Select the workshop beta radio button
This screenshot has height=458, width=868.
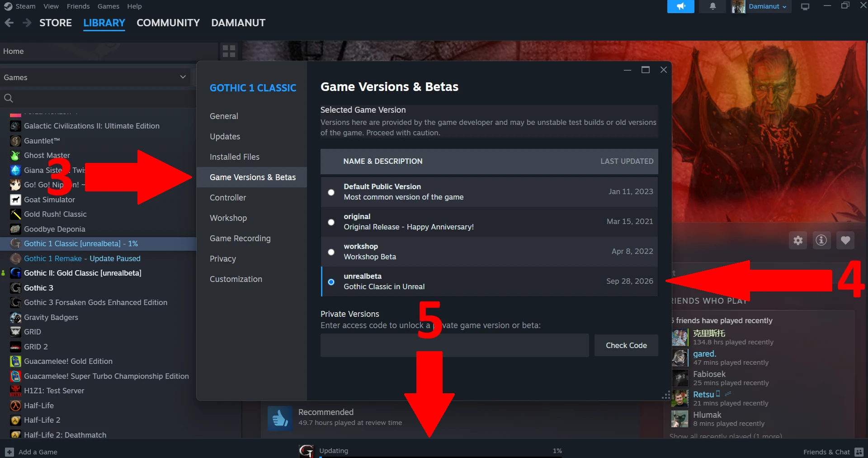point(331,252)
